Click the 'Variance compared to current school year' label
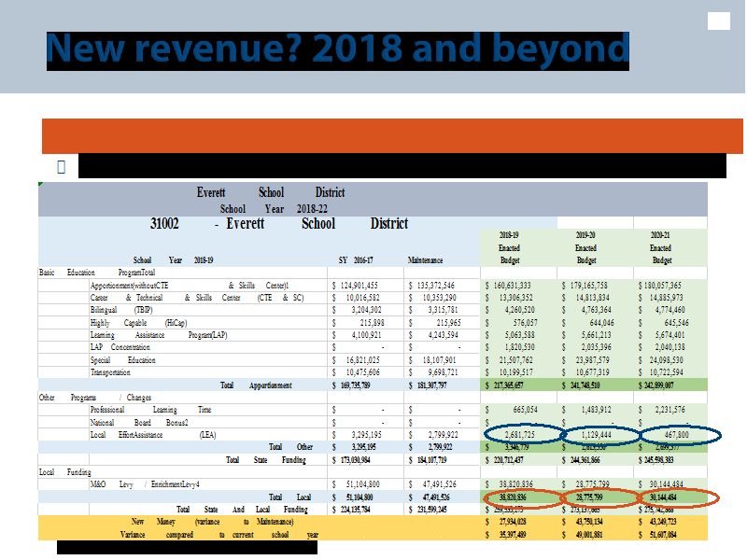The image size is (747, 560). coord(219,535)
